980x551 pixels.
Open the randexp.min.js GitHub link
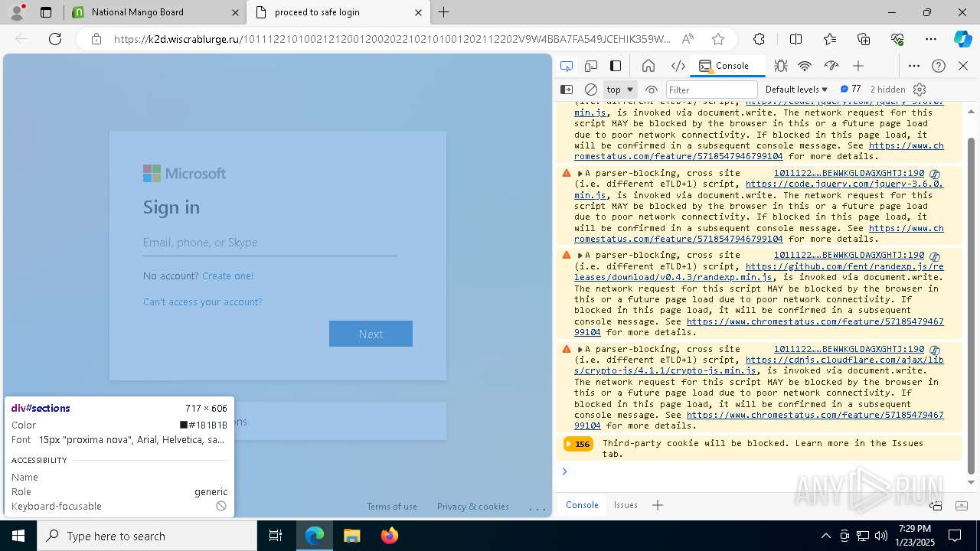759,272
